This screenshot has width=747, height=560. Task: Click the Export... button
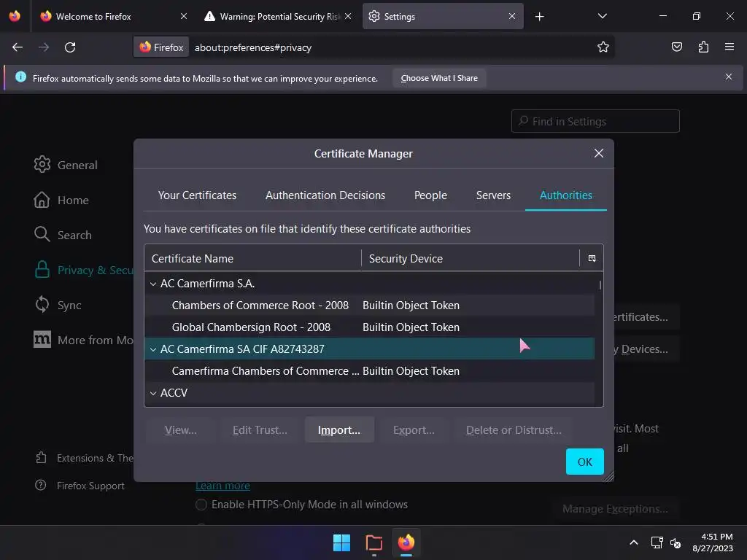pyautogui.click(x=414, y=430)
